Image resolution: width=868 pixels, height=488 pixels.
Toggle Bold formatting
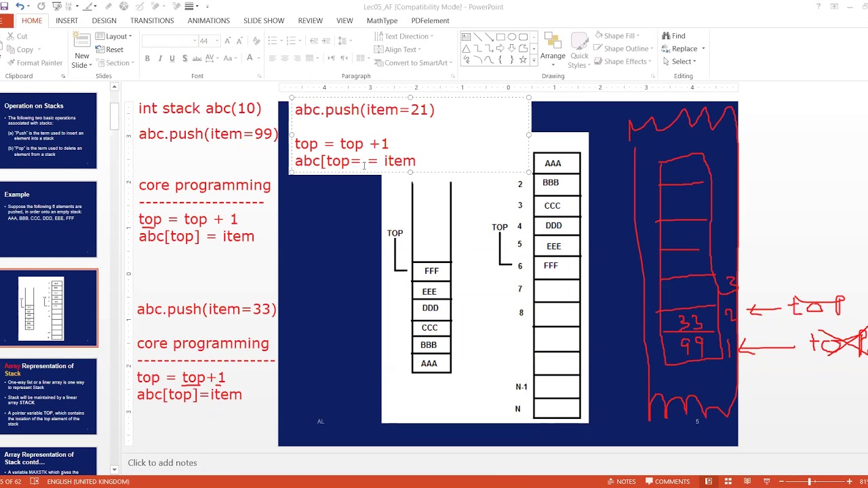[x=147, y=58]
